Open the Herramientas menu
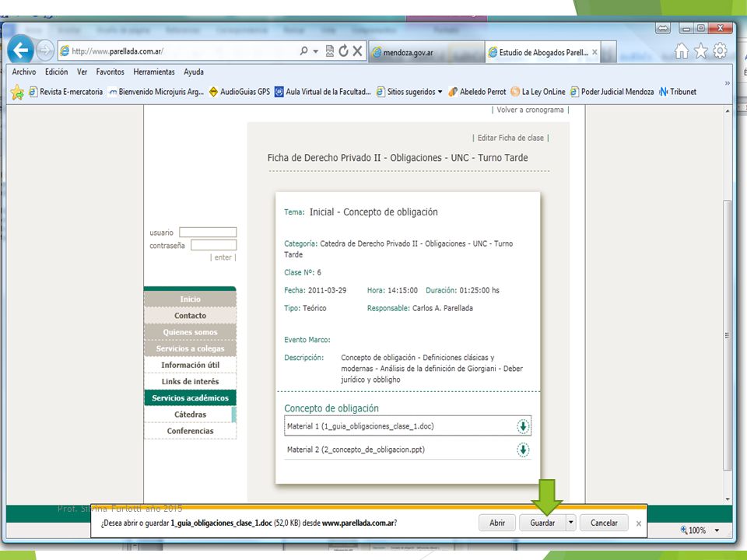Screen dimensions: 747x560 click(154, 72)
